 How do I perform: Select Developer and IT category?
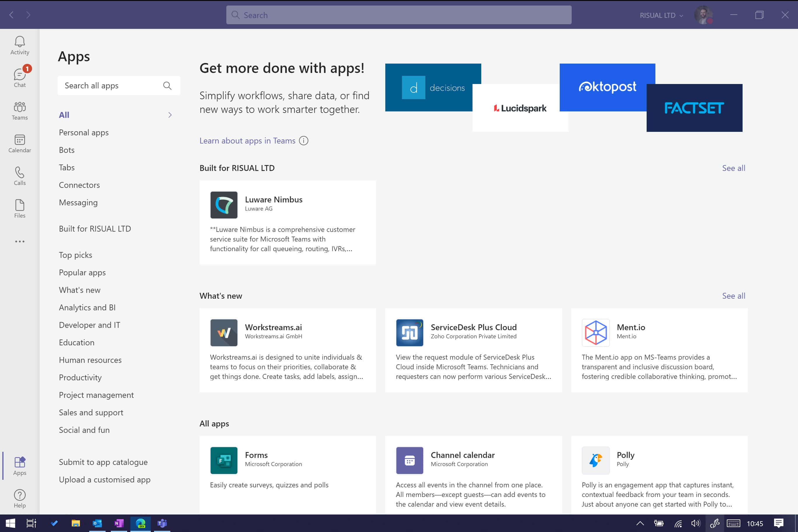click(90, 325)
